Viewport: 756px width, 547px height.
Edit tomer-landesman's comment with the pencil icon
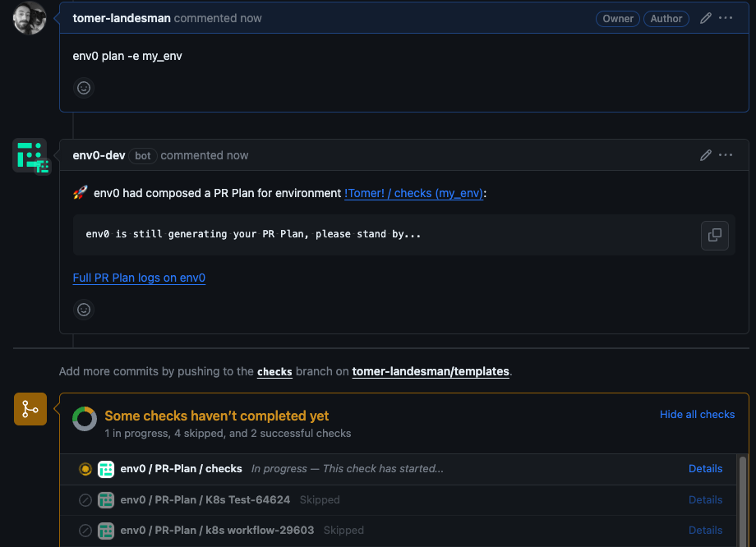[705, 18]
